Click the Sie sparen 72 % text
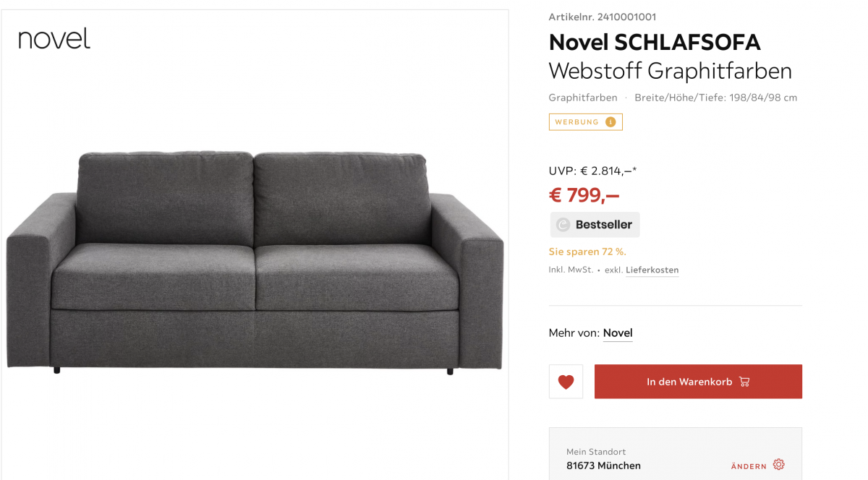 click(x=587, y=252)
